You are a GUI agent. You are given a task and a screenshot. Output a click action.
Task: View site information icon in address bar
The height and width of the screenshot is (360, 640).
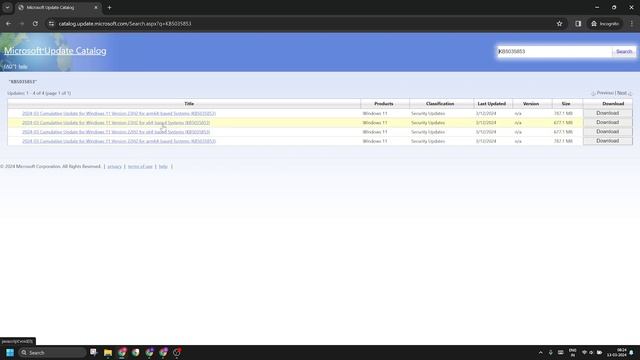click(x=51, y=24)
